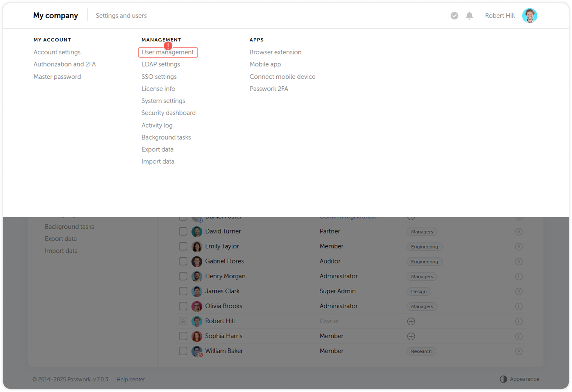Check the box for David Turner
The width and height of the screenshot is (572, 392).
pos(183,231)
